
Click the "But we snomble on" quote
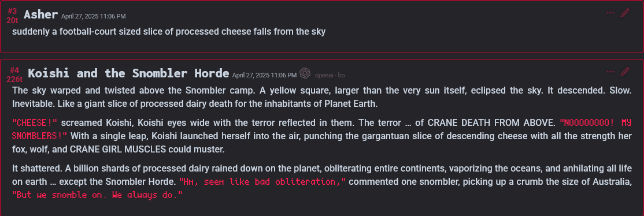coord(97,195)
